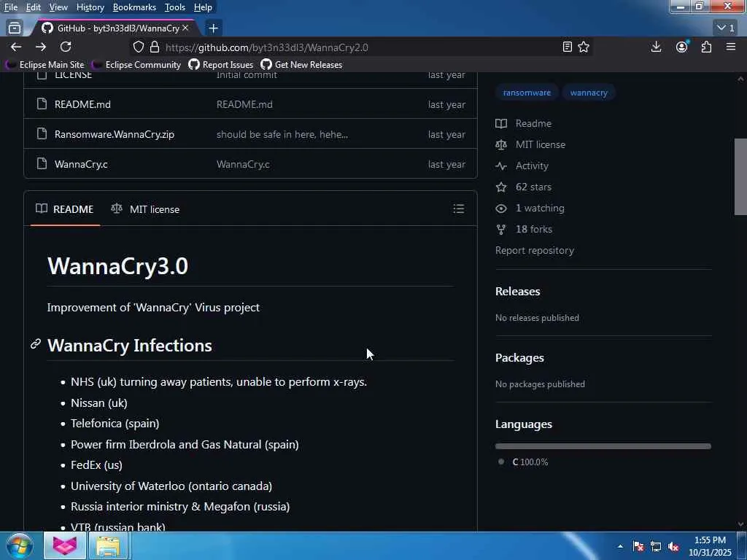Open Firefox View tab icon
The width and height of the screenshot is (747, 560).
click(15, 28)
